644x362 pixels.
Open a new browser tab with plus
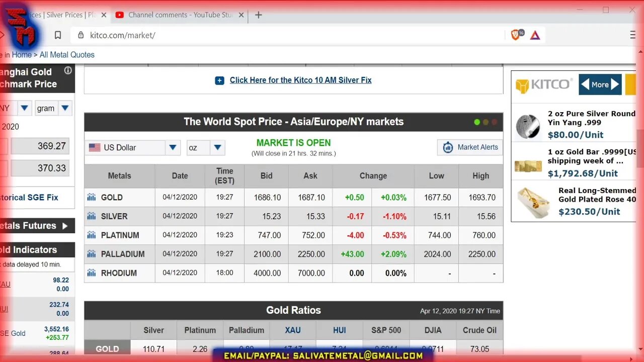[259, 15]
